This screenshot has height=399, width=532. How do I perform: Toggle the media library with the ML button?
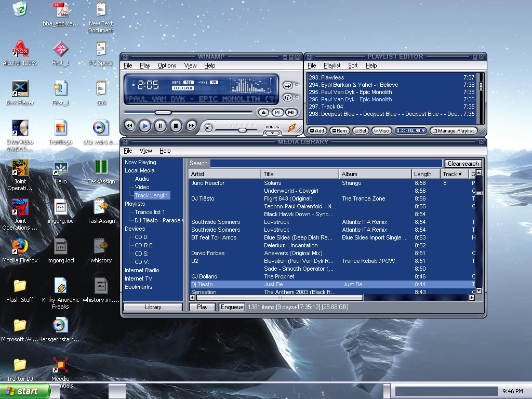click(291, 113)
